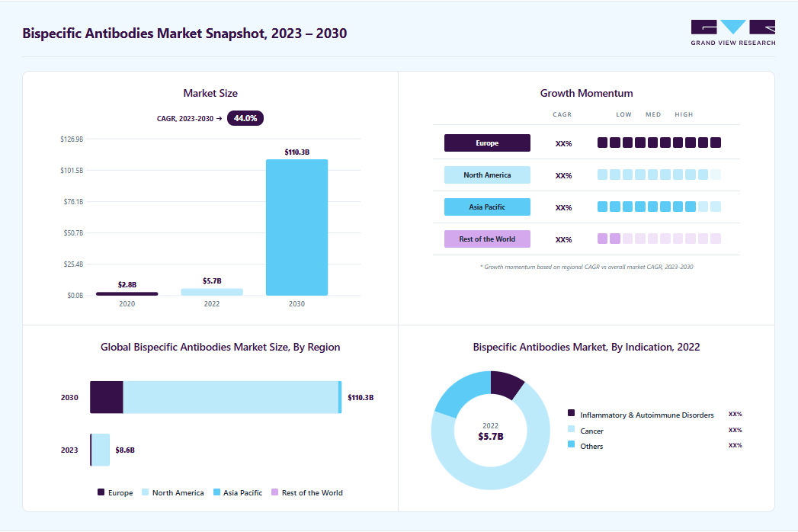The height and width of the screenshot is (532, 798).
Task: Select the $126.9B axis label
Action: coord(72,139)
